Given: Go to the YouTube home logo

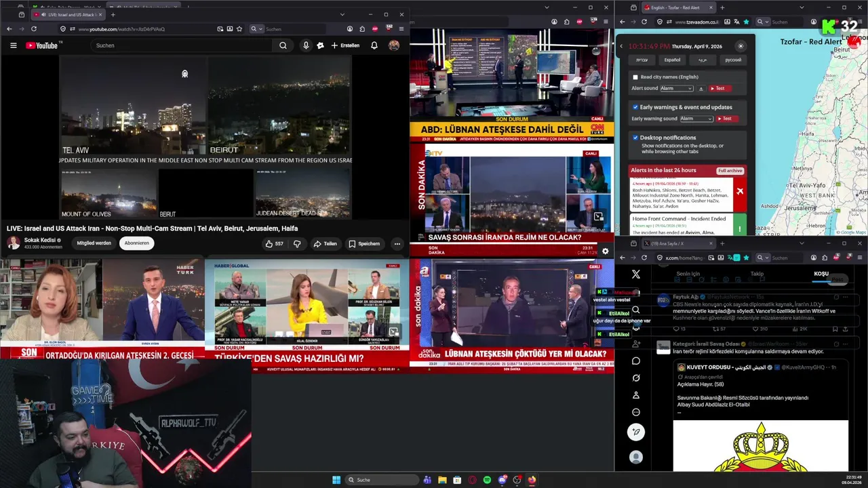Looking at the screenshot, I should pos(42,45).
